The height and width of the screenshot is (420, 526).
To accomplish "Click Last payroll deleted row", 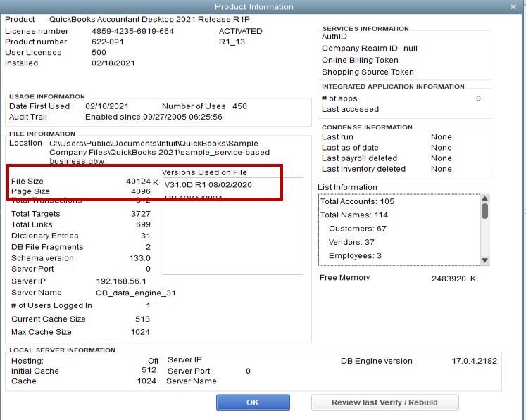I will point(387,158).
